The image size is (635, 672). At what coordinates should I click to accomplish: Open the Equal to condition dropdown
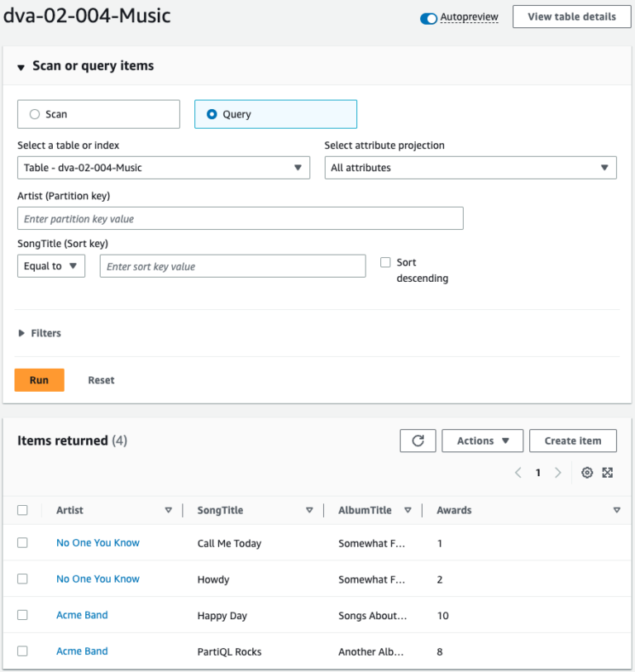point(51,266)
